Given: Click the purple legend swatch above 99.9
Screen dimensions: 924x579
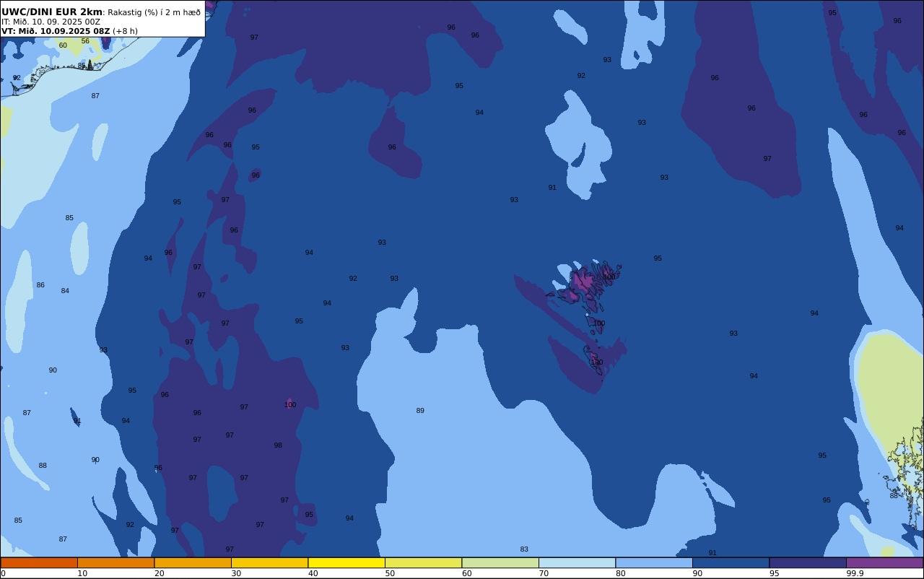Looking at the screenshot, I should coord(884,562).
